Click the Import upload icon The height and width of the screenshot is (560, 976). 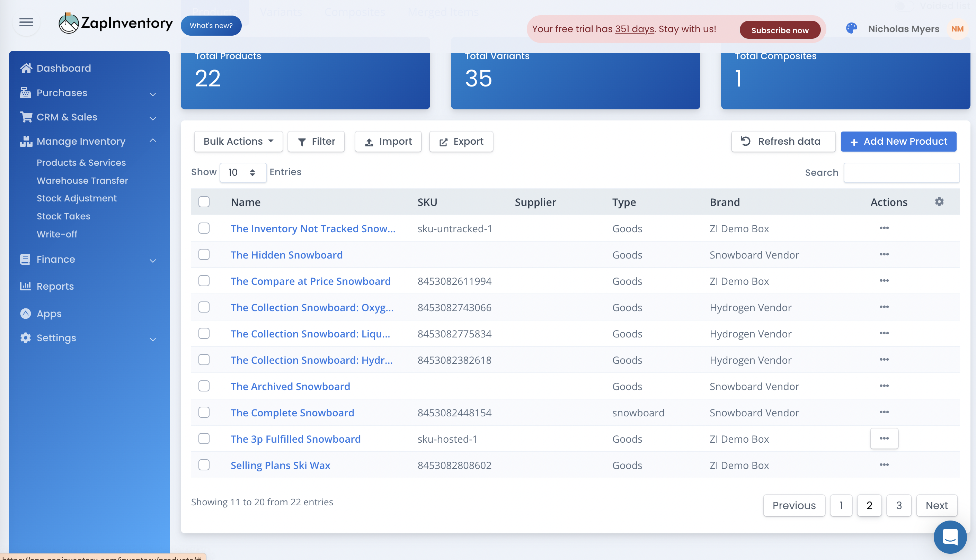point(369,142)
